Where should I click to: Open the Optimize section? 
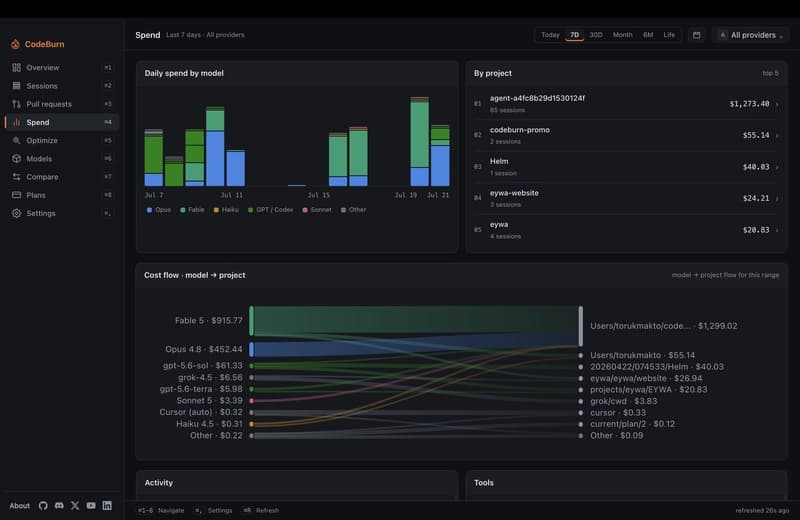(61, 140)
